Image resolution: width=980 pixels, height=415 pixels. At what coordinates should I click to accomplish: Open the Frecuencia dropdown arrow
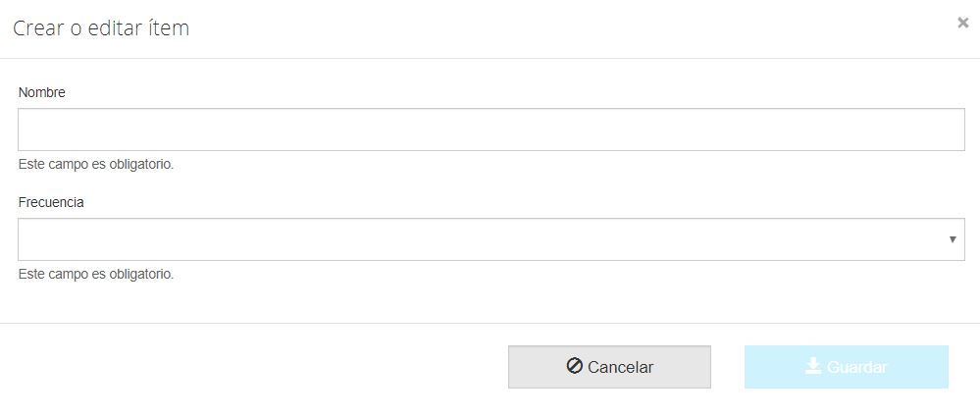tap(953, 239)
